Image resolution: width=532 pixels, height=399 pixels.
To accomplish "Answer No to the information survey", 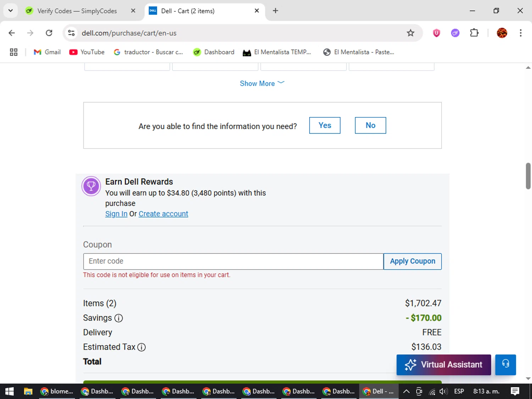I will click(x=370, y=125).
